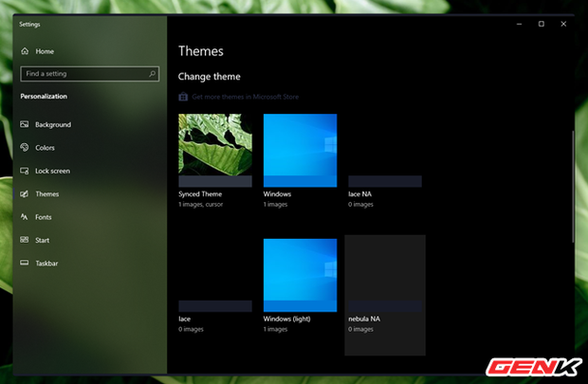The width and height of the screenshot is (588, 384).
Task: Click the Lock screen icon
Action: (x=25, y=171)
